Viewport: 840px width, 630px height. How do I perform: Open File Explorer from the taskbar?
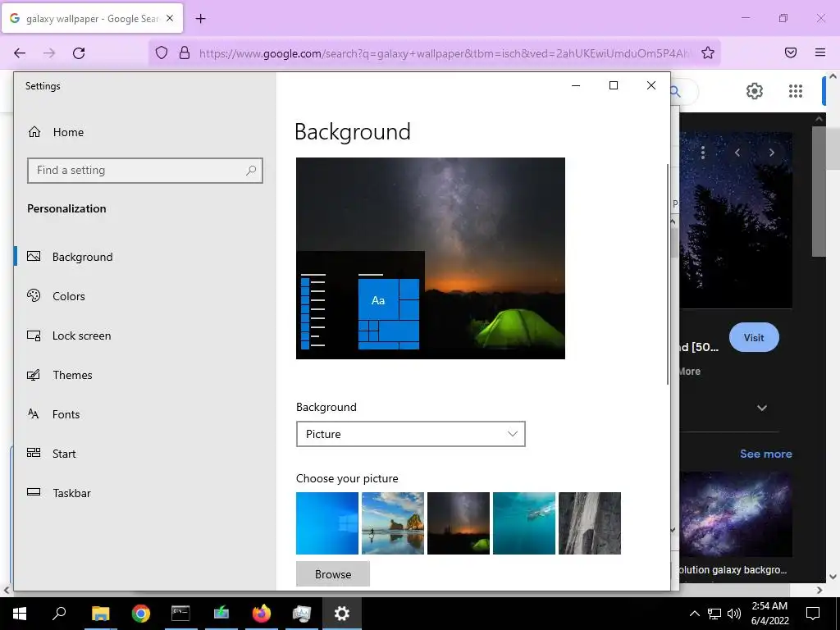point(100,614)
